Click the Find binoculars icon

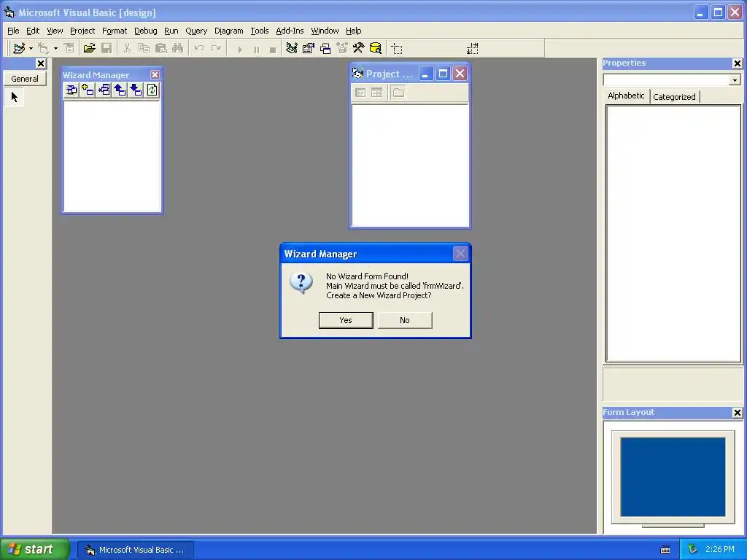(x=178, y=48)
